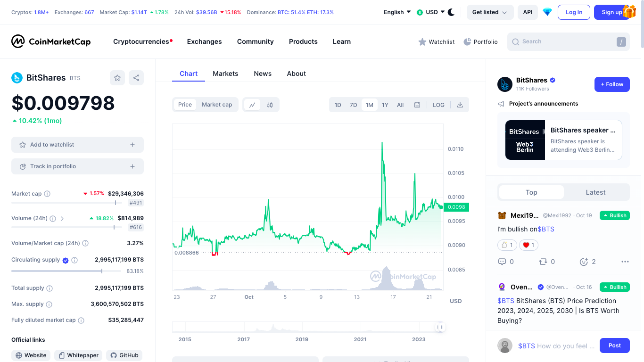Switch to Markets tab
Viewport: 644px width, 362px height.
click(x=225, y=74)
